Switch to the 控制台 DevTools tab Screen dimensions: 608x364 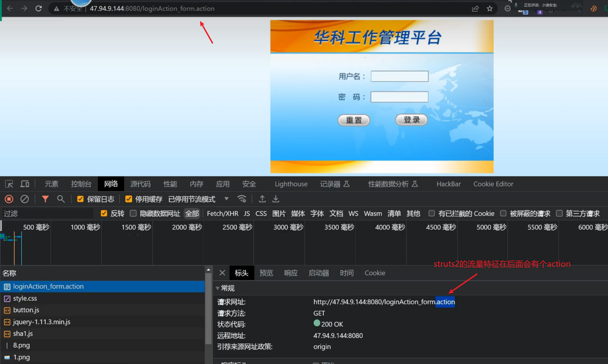pyautogui.click(x=81, y=184)
